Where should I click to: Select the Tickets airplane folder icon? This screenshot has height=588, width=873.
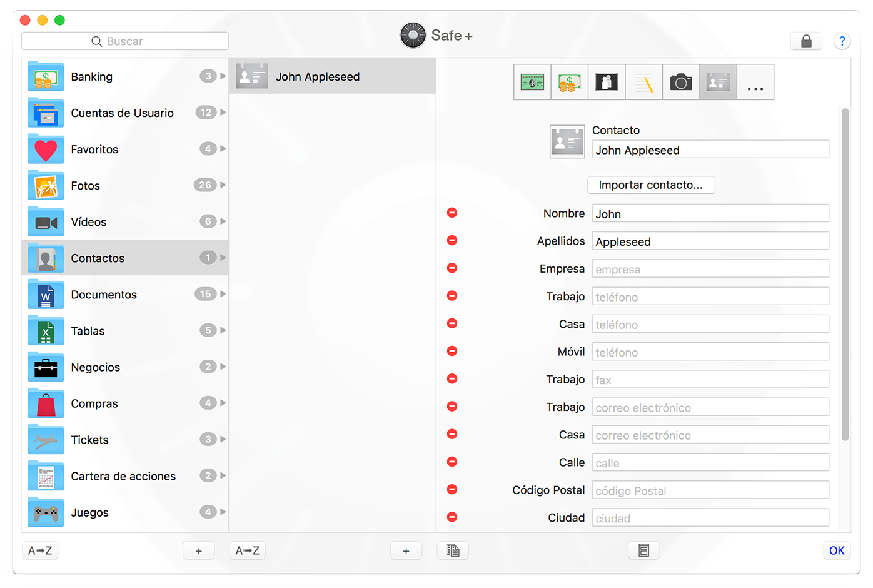tap(46, 439)
